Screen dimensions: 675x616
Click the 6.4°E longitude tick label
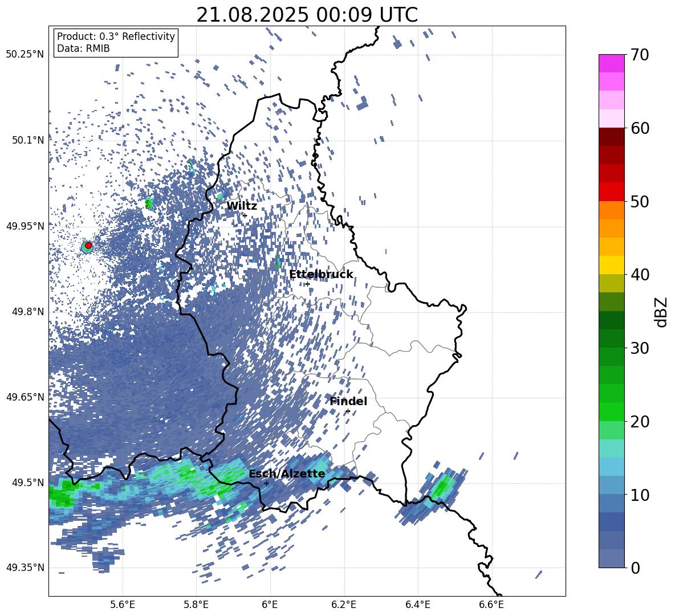click(x=417, y=605)
